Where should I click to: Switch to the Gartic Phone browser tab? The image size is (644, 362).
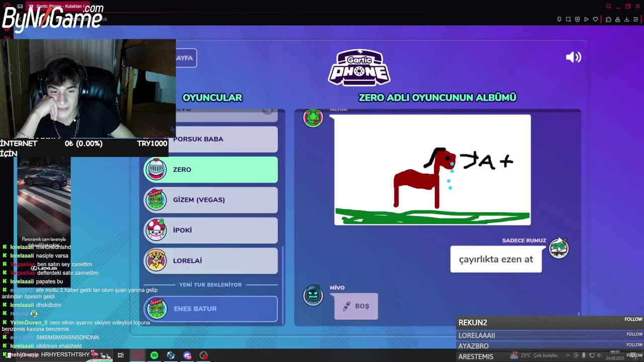tap(57, 7)
